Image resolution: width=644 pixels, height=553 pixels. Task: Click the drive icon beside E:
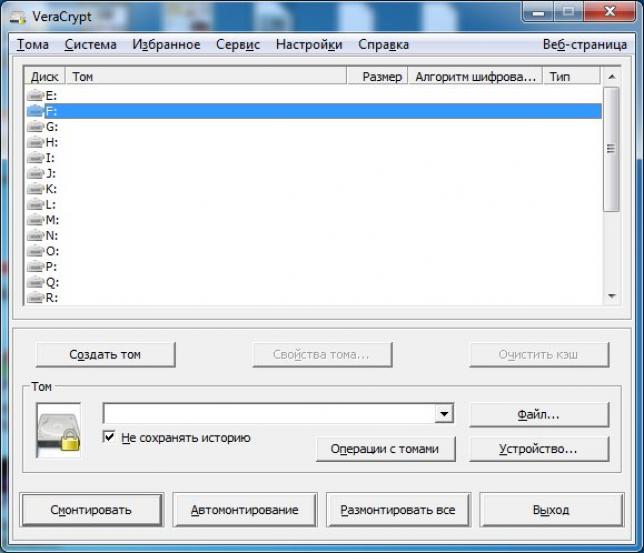[x=35, y=95]
